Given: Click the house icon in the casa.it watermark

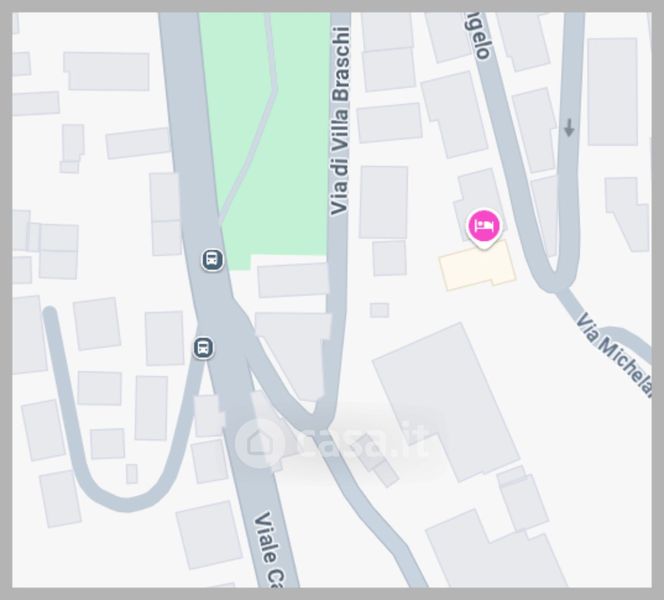Looking at the screenshot, I should coord(259,443).
